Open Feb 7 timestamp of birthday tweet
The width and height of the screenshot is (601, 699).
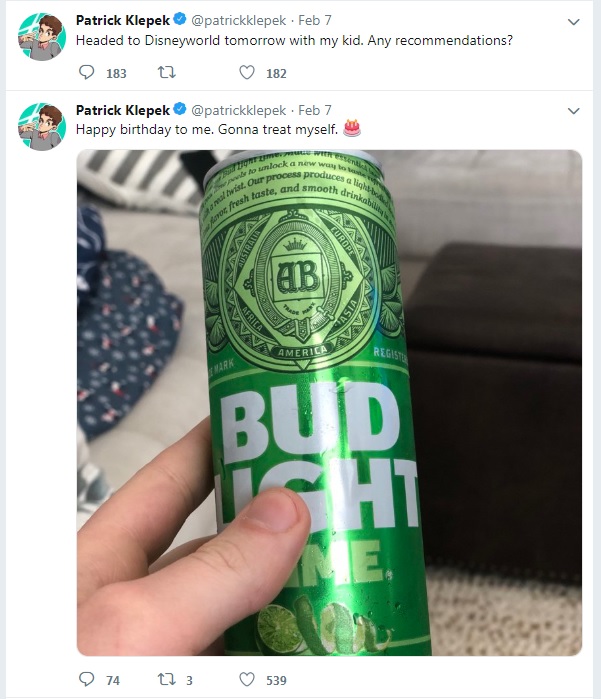click(315, 110)
